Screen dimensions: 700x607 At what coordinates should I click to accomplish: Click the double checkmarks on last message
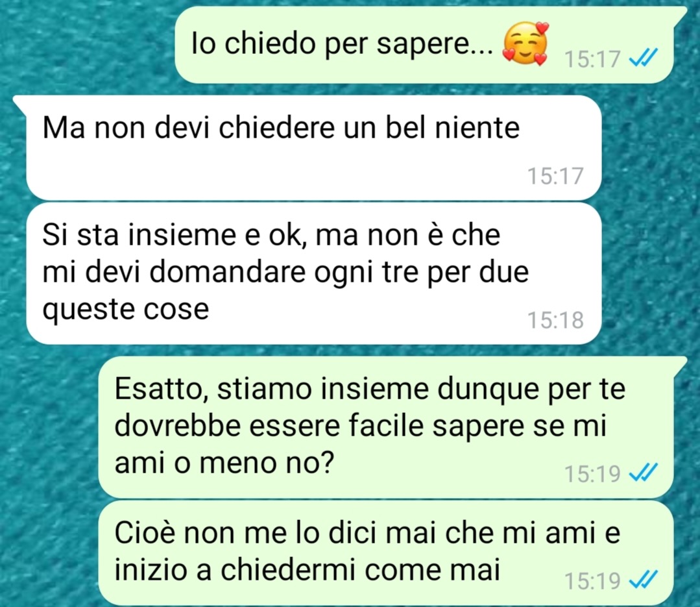(643, 580)
